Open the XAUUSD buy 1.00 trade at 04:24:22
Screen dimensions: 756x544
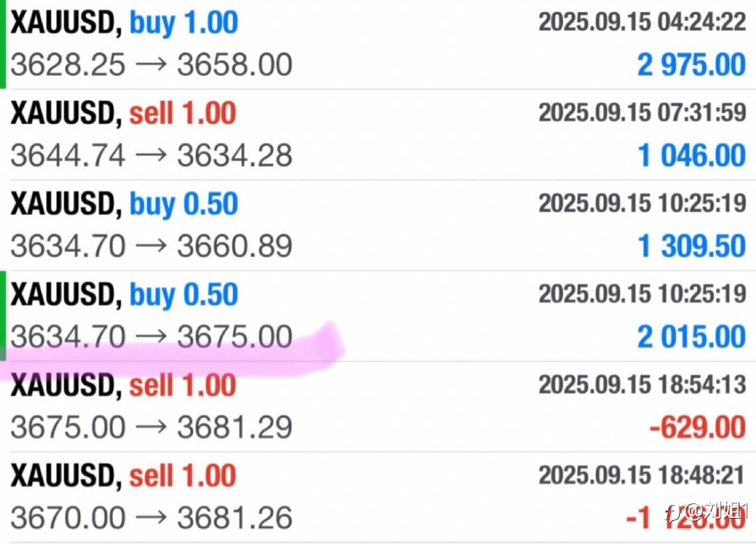pyautogui.click(x=378, y=44)
